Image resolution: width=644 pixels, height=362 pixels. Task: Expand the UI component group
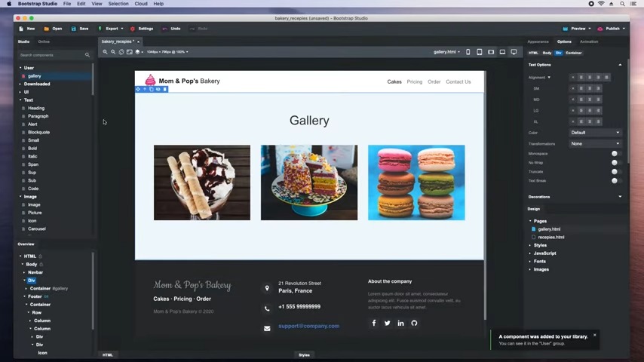coord(20,92)
